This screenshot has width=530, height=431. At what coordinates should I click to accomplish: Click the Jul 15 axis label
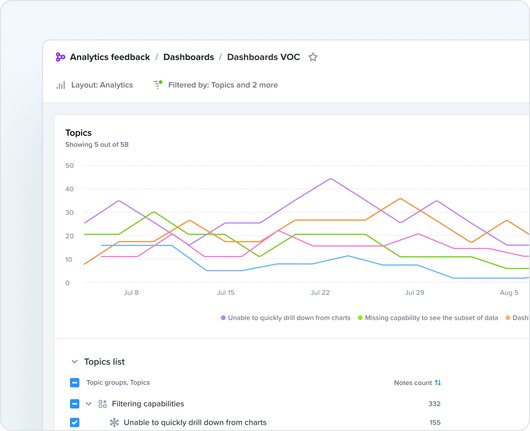[x=225, y=293]
